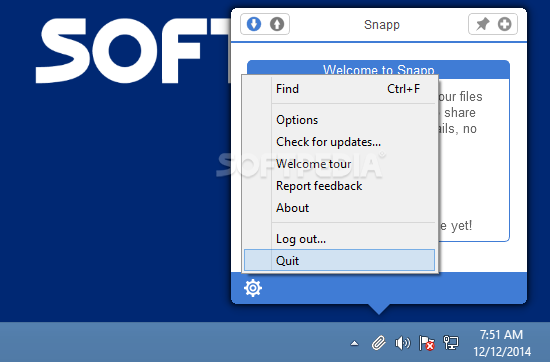Screen dimensions: 550x362
Task: Choose Options from the menu
Action: point(340,120)
